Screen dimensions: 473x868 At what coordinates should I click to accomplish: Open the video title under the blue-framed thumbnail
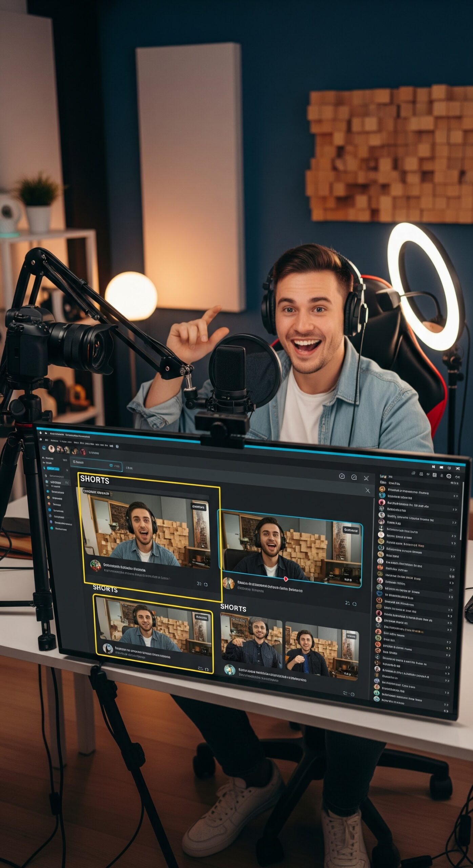(x=270, y=587)
